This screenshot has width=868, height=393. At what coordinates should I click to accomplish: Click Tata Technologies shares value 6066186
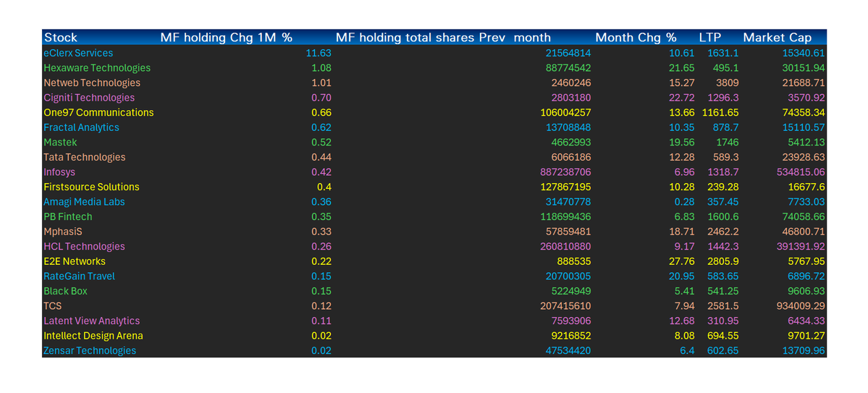coord(570,157)
